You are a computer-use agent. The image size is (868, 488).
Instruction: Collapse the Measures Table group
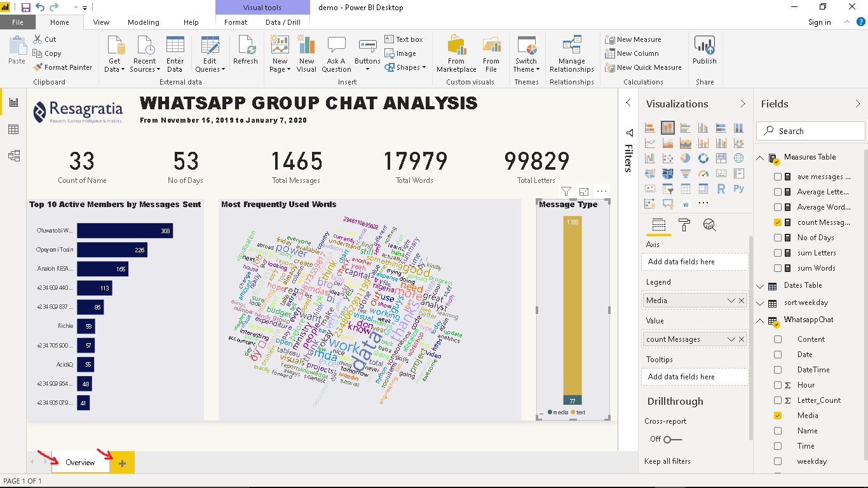(760, 157)
